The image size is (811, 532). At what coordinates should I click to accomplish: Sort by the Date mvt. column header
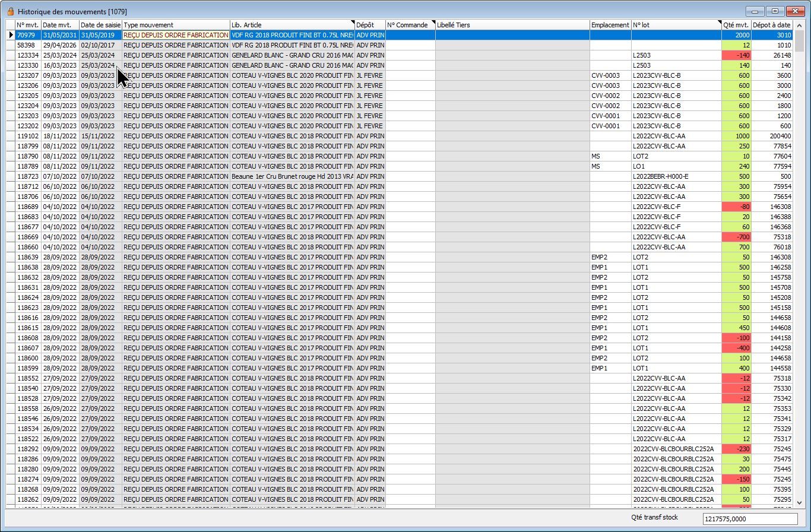tap(60, 25)
